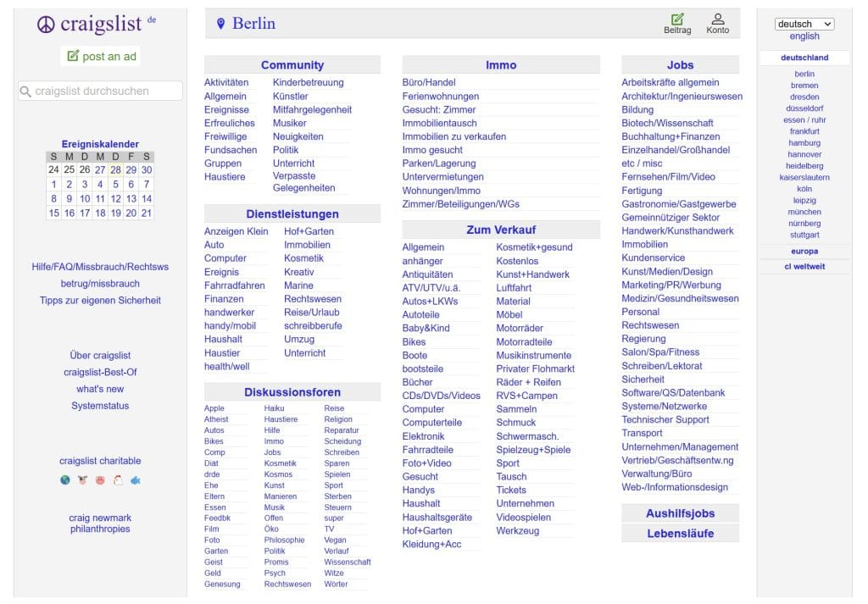This screenshot has height=604, width=868.
Task: Open Hilfe/FAQ/Missbrauch/Rechtsws link
Action: (x=100, y=267)
